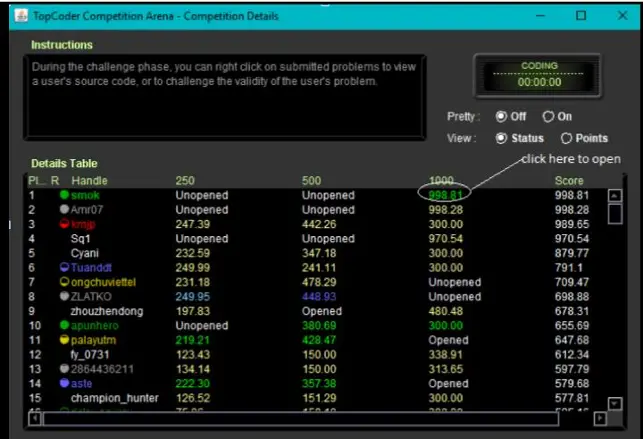Open smok's 1000 submission 998.81
The width and height of the screenshot is (643, 439).
coord(445,195)
